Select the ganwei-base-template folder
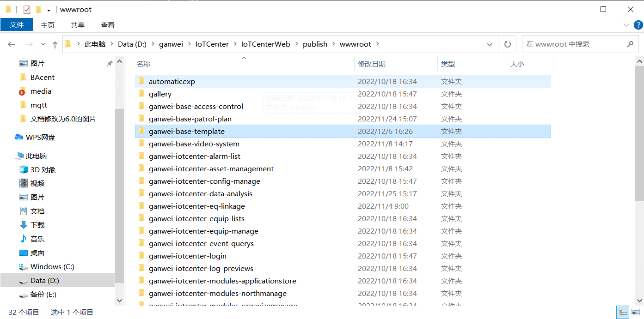This screenshot has width=644, height=319. tap(343, 132)
